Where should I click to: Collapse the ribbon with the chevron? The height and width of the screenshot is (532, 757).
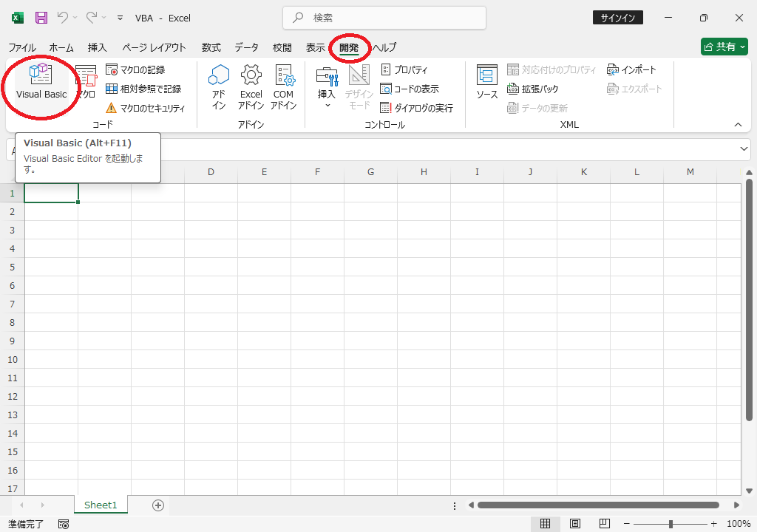point(738,125)
